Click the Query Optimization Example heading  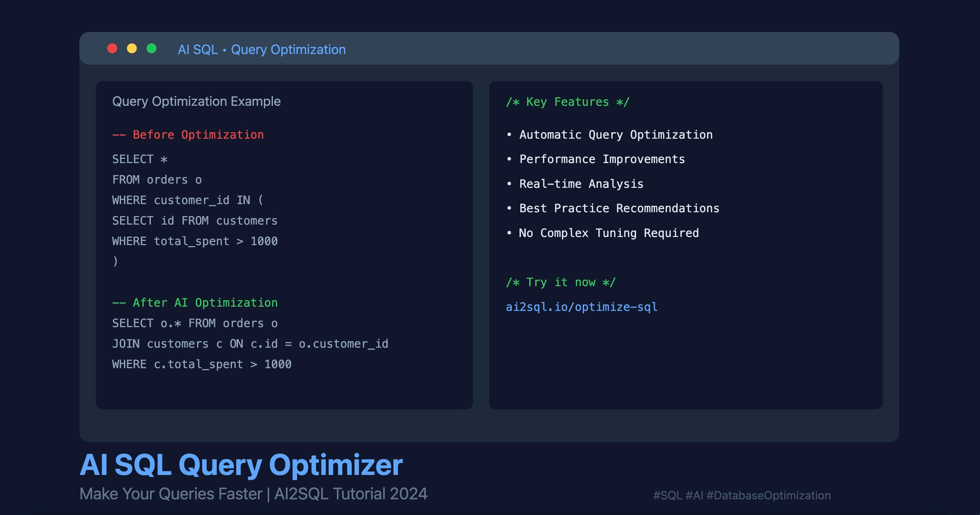coord(196,101)
